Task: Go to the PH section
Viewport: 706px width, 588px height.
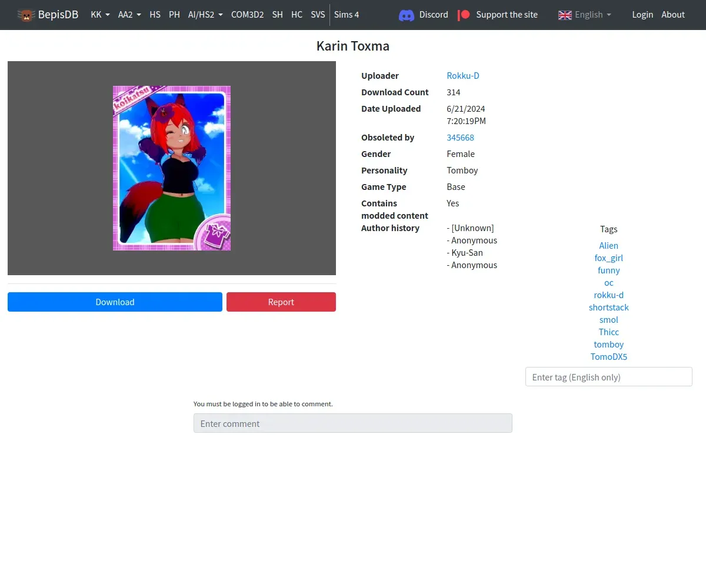Action: [x=174, y=15]
